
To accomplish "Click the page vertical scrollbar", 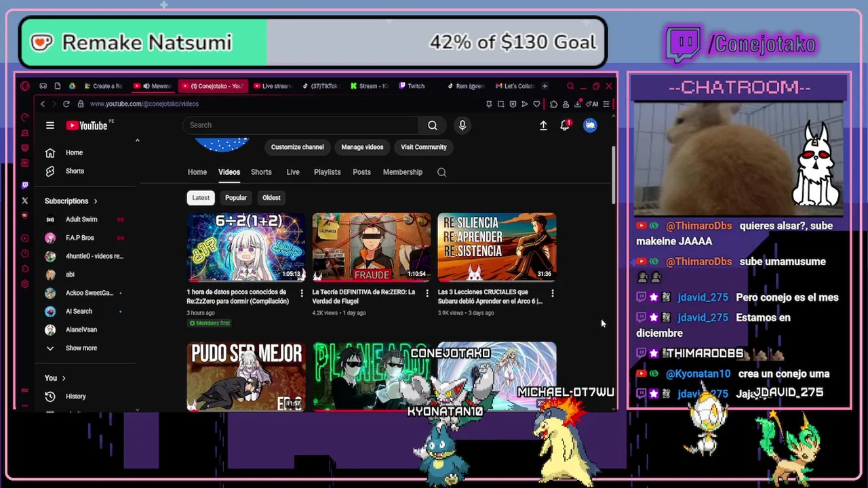I will point(614,176).
